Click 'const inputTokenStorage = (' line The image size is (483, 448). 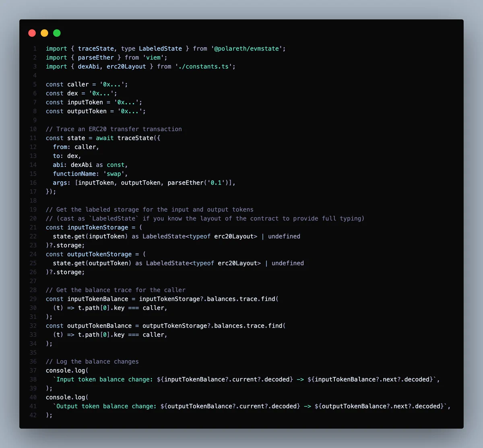(x=94, y=228)
